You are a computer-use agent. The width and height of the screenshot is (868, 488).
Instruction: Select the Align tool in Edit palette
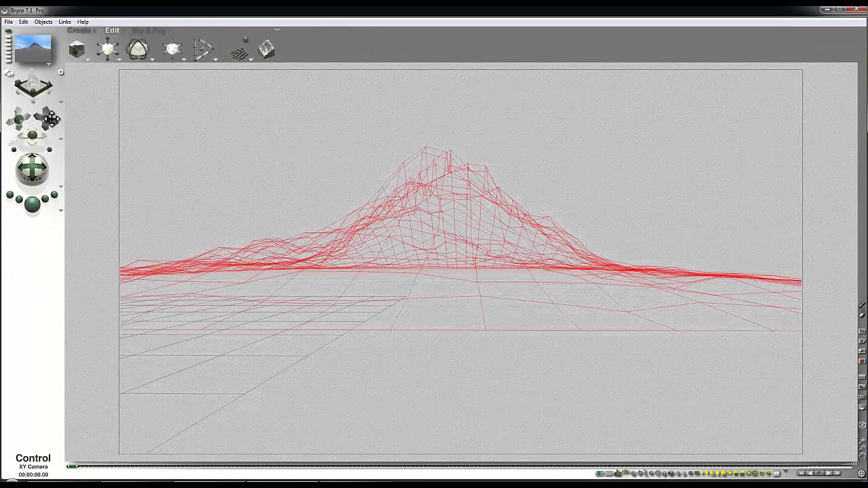click(203, 49)
